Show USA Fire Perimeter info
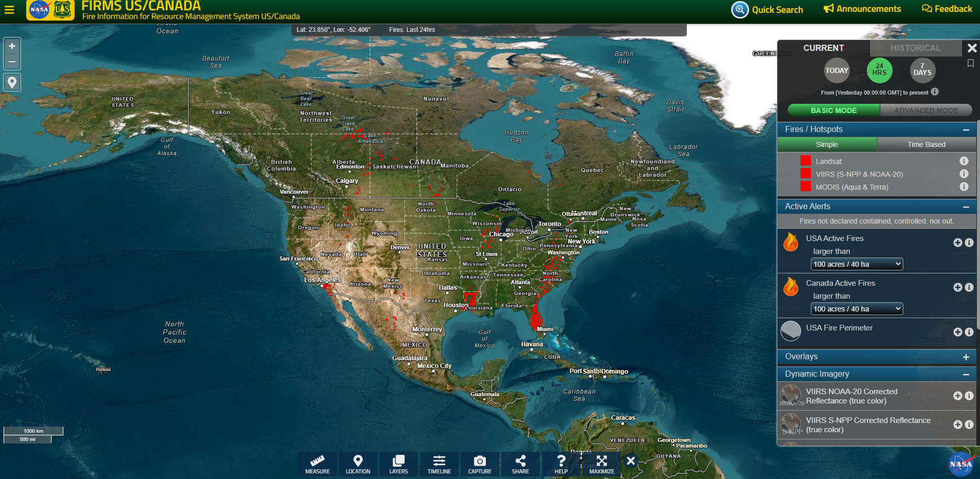This screenshot has height=479, width=980. (x=969, y=332)
